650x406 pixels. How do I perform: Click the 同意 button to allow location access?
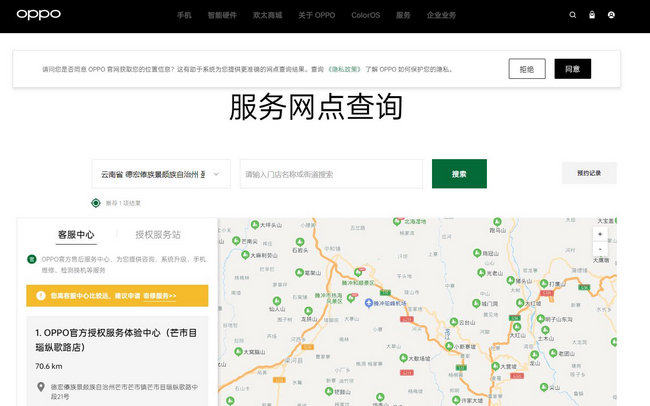pos(573,69)
